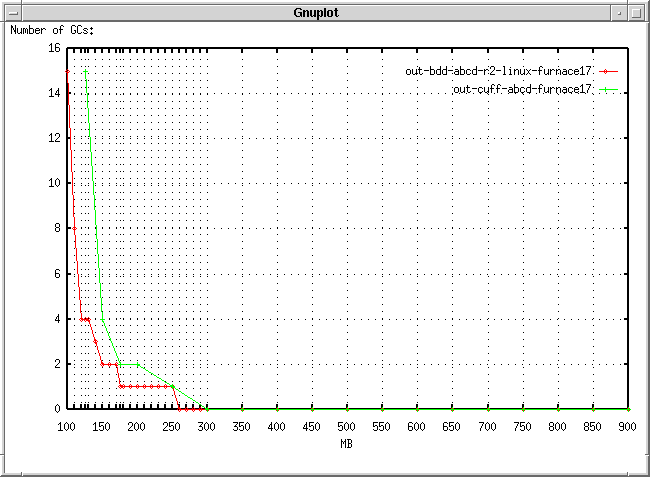Click the x-axis tick label 350

tap(242, 427)
